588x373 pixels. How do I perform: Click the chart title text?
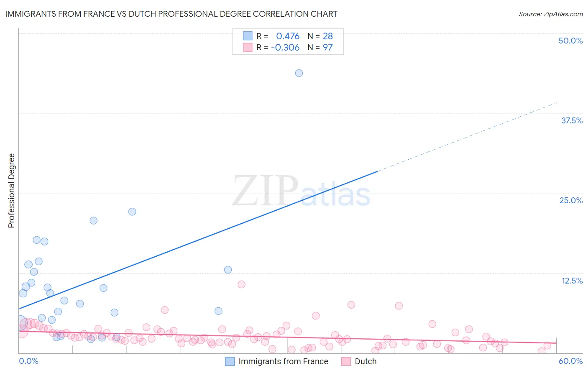[171, 14]
